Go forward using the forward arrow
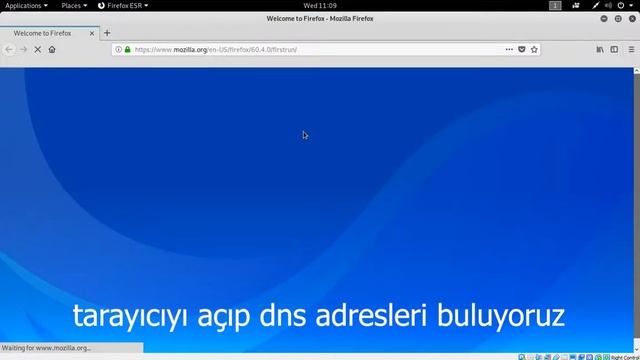The width and height of the screenshot is (640, 360). [x=24, y=49]
